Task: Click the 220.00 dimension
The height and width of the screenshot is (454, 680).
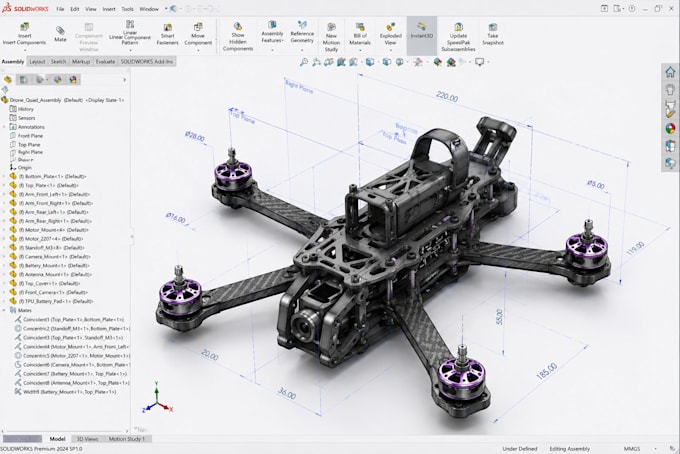Action: 447,96
